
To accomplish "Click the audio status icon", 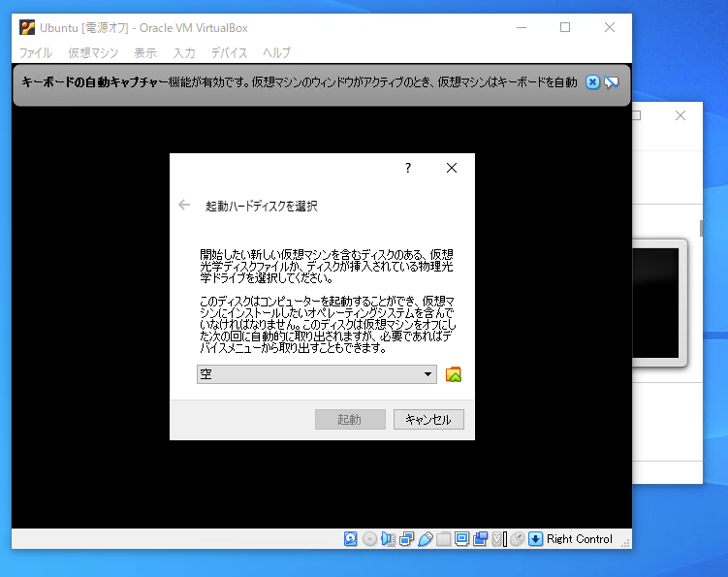I will coord(388,539).
